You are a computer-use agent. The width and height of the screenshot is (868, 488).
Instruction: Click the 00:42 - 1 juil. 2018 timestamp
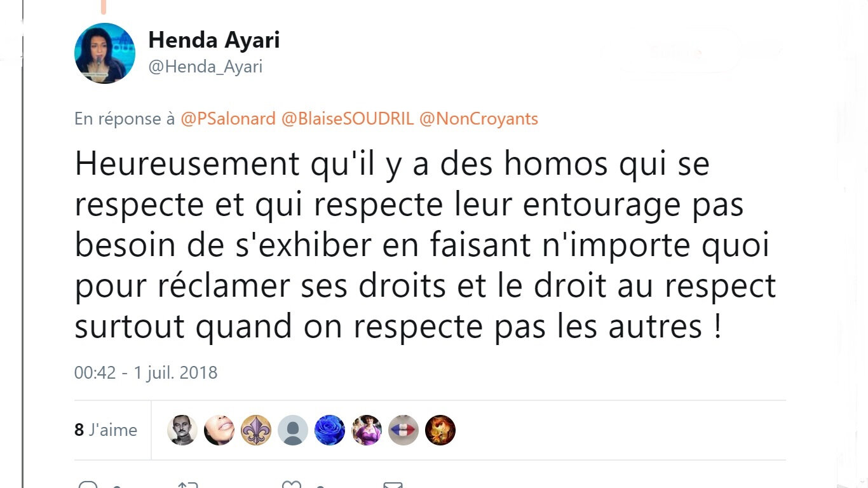[x=146, y=372]
